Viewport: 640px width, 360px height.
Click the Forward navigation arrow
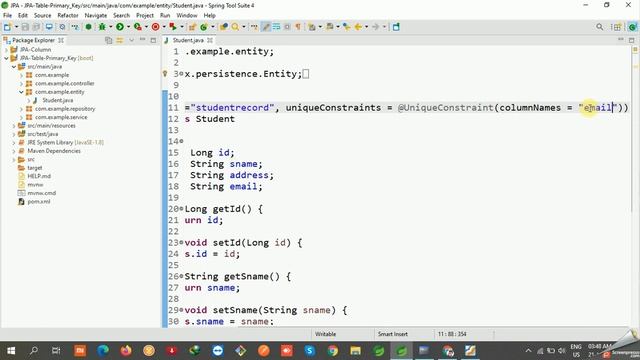(376, 27)
